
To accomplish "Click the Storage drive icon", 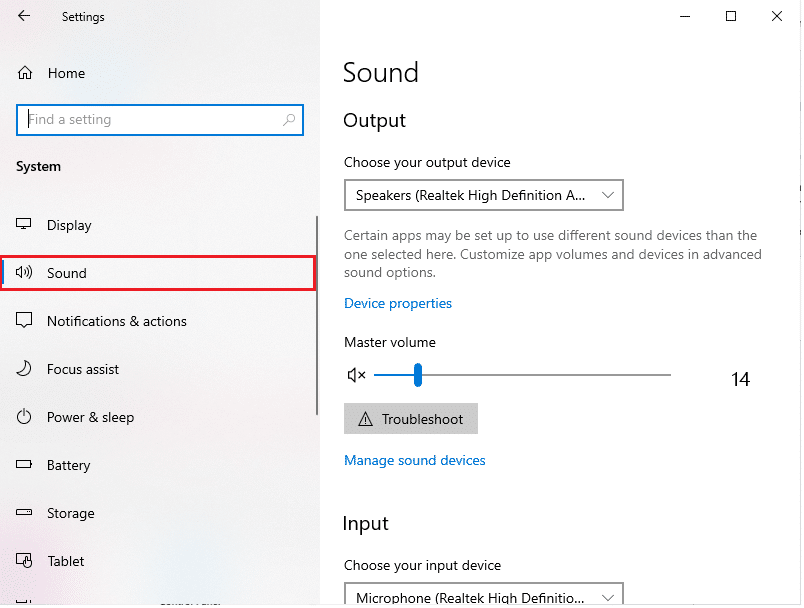I will click(25, 513).
